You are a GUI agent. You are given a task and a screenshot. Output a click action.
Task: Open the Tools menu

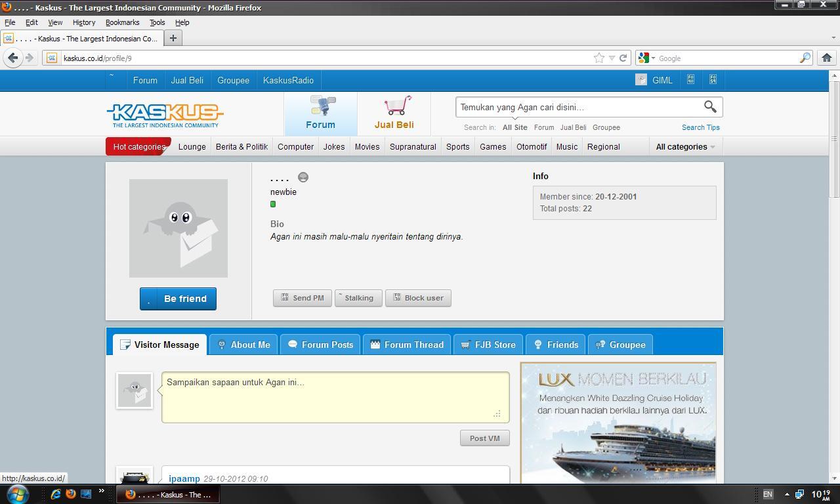pos(157,22)
